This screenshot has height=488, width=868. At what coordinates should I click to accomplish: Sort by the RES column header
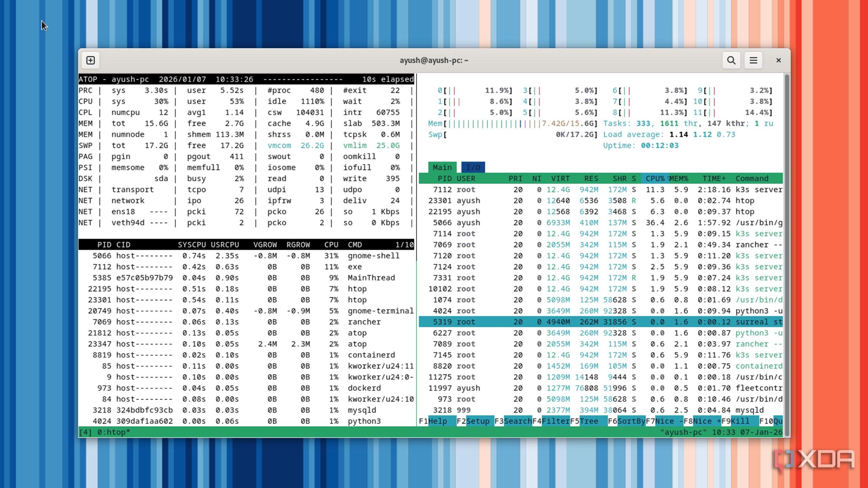click(x=591, y=179)
